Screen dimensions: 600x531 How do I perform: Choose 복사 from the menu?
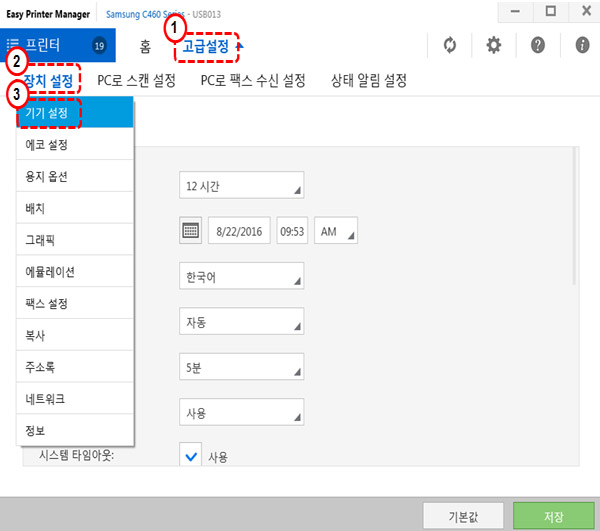tap(75, 335)
